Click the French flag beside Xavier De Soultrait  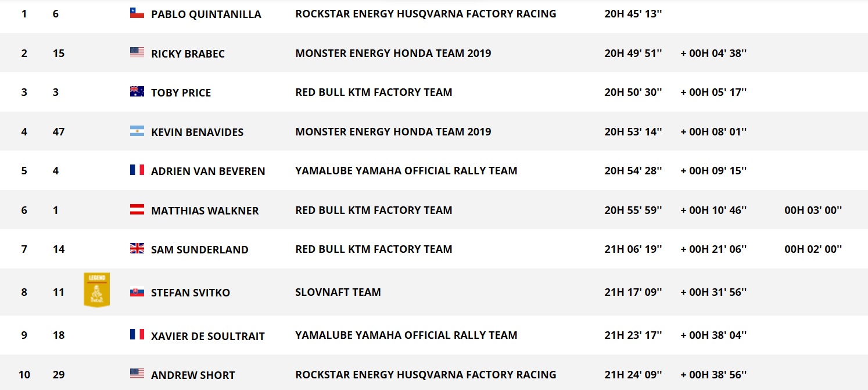click(137, 334)
